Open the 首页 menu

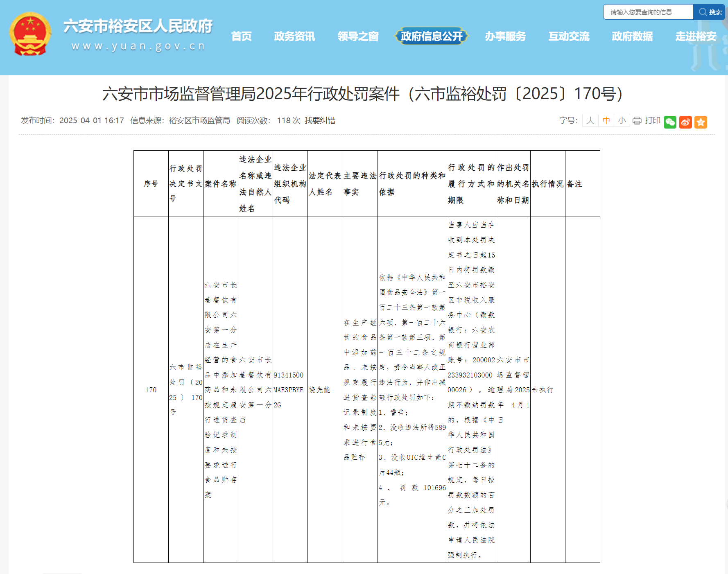click(x=242, y=36)
